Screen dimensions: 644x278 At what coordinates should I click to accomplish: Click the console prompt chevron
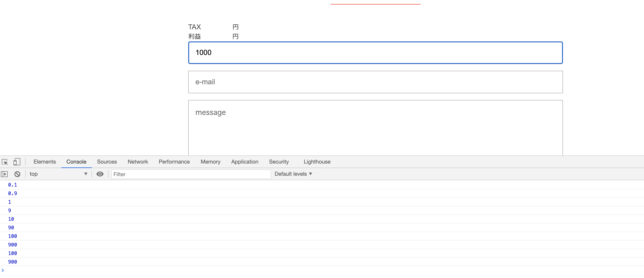(3, 271)
